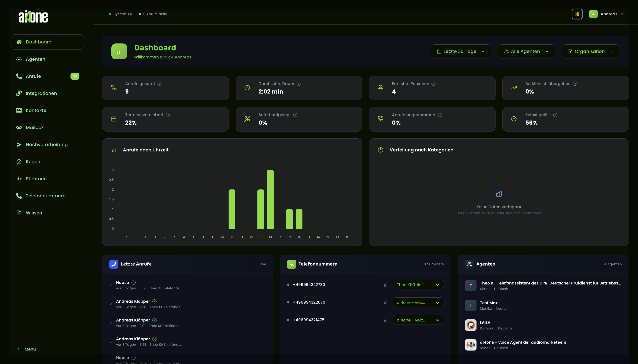638x364 pixels.
Task: Toggle the lock on +496994322730
Action: [x=385, y=284]
